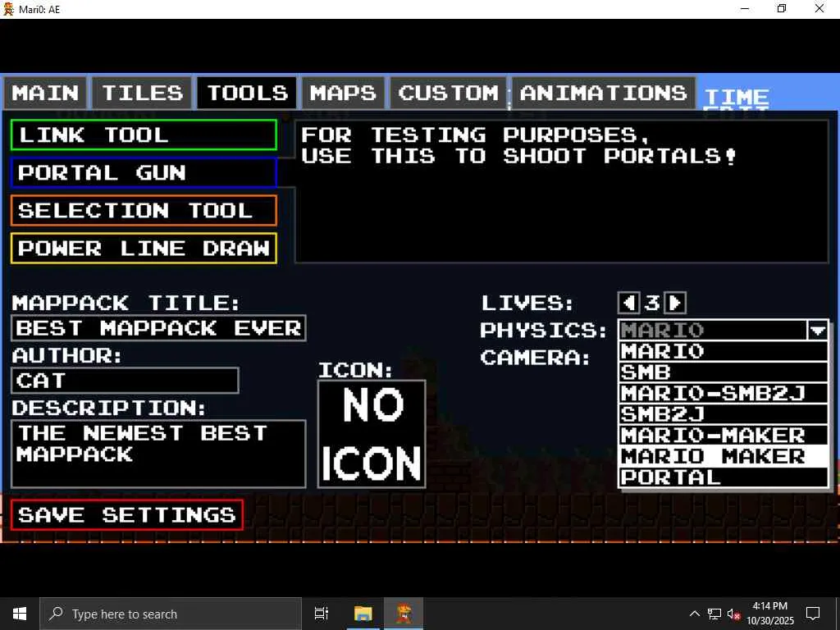Select the TOOLS tab

click(247, 94)
